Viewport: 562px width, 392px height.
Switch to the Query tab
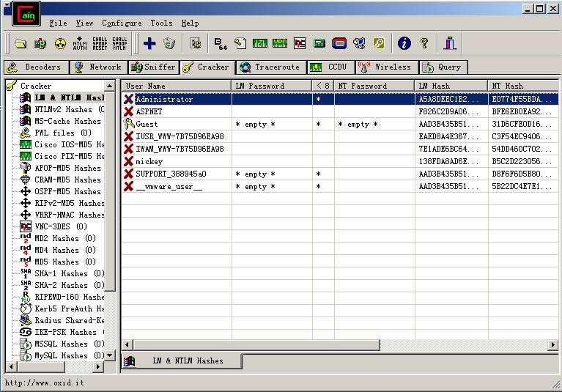[443, 67]
